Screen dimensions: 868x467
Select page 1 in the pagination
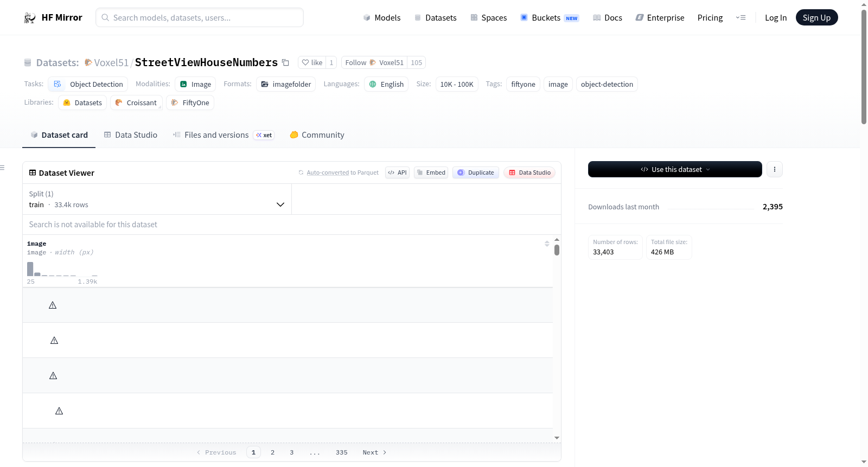click(253, 452)
